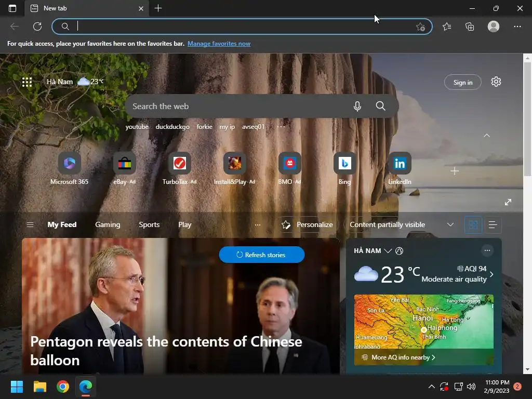The image size is (532, 399).
Task: Click the avseq01 search suggestion
Action: (253, 127)
